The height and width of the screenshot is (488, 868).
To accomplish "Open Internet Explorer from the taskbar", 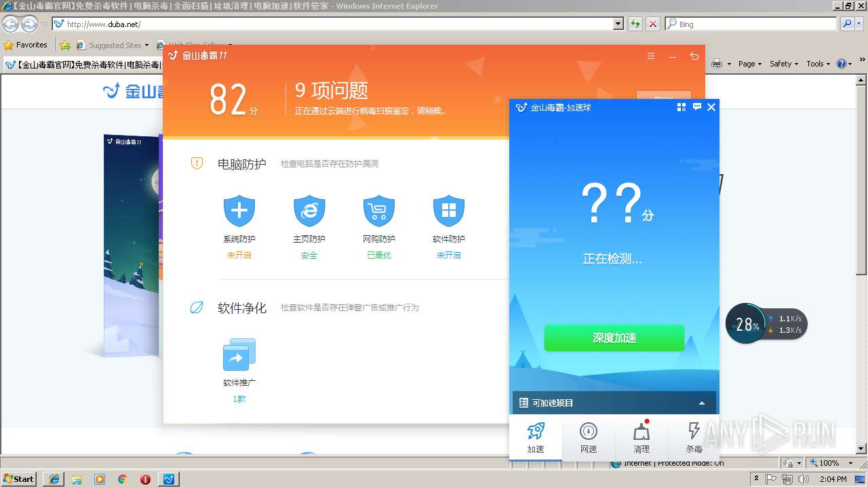I will pos(54,479).
